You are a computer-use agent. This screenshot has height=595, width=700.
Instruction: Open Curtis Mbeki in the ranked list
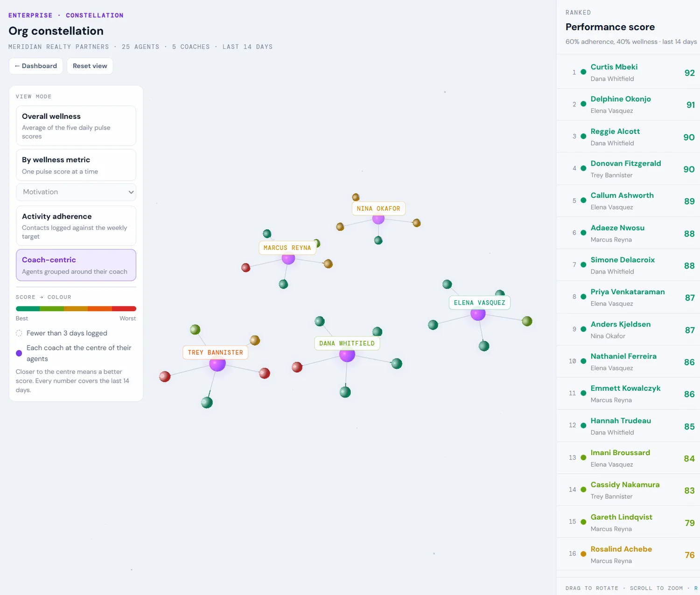tap(628, 72)
